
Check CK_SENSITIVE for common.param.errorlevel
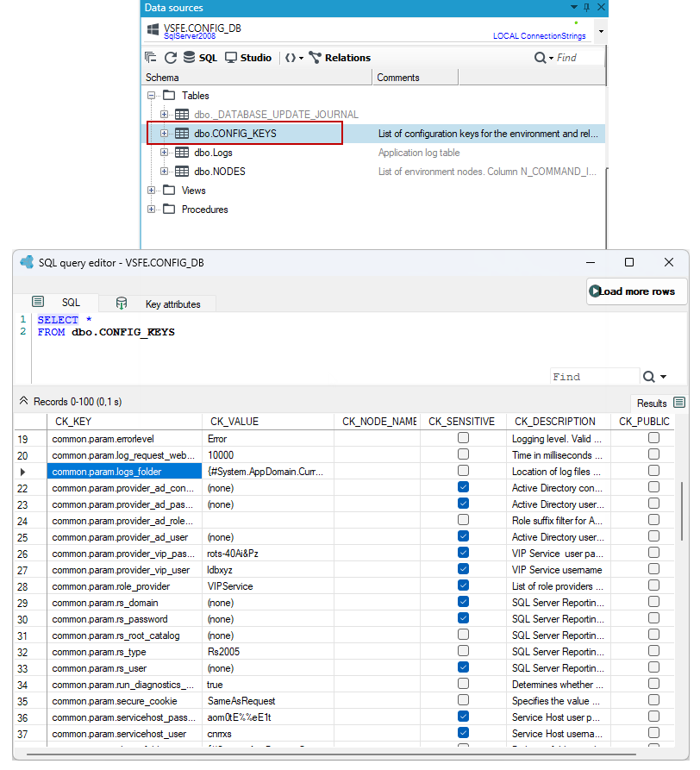463,437
